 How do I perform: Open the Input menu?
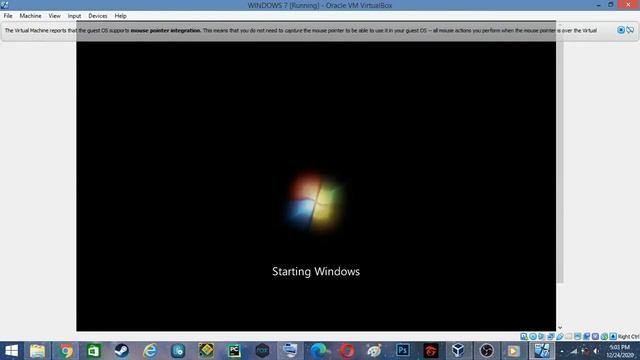click(74, 16)
